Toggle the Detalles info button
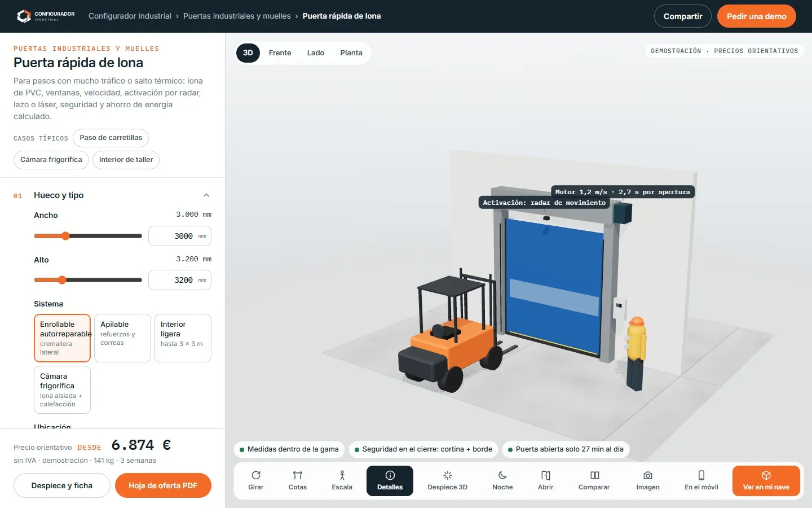 click(390, 481)
